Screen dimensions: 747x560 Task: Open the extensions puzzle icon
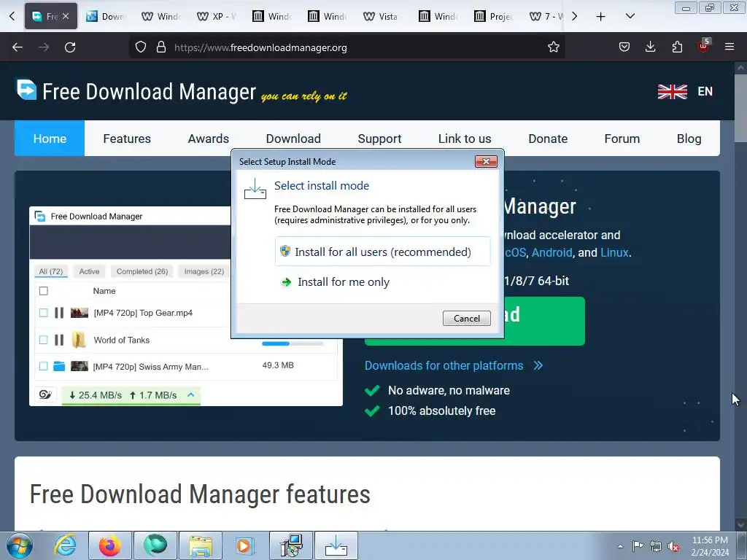click(677, 47)
